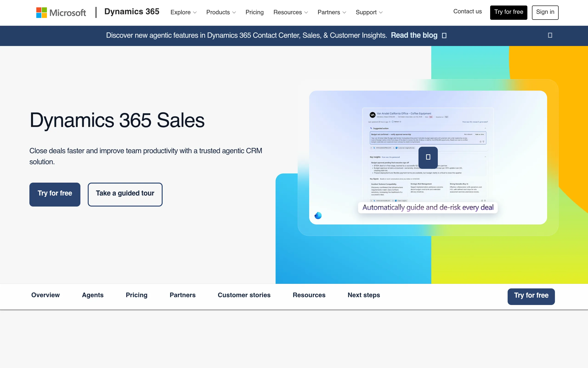
Task: Go to the Partners section tab
Action: point(182,295)
